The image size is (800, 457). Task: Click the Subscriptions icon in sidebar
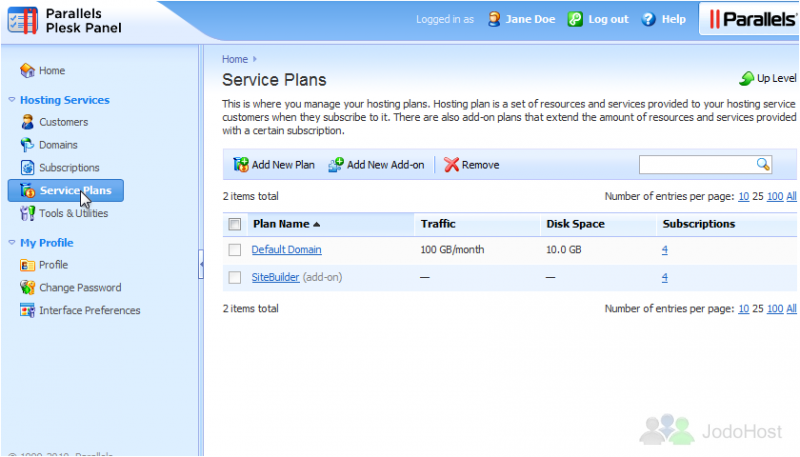click(x=27, y=167)
